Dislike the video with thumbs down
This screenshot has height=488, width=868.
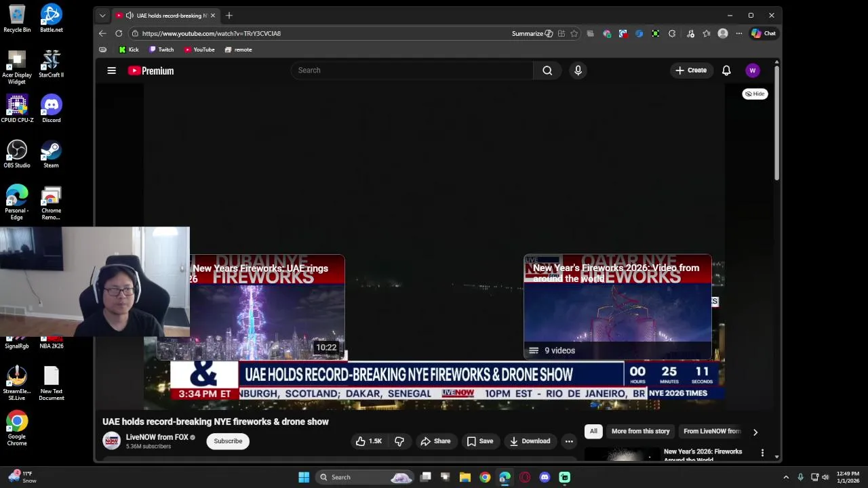click(399, 441)
